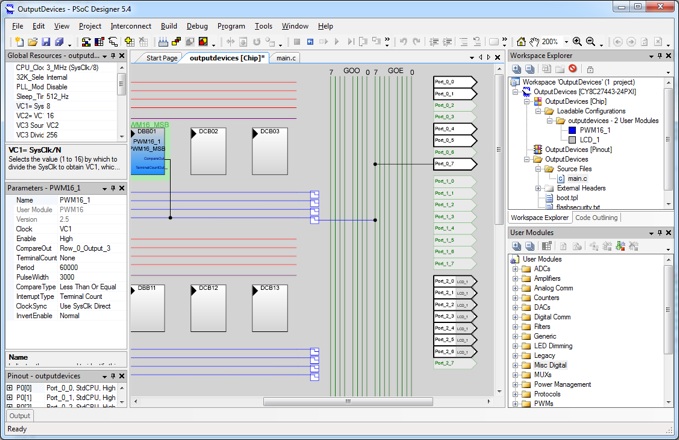Select LCD_1 in Workspace Explorer tree
The image size is (679, 440).
(589, 139)
